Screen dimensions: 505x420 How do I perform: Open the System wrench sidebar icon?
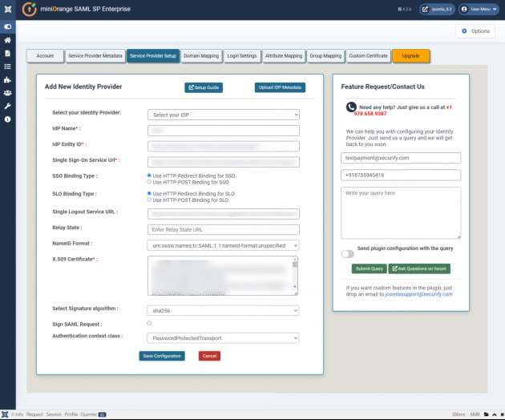coord(8,106)
